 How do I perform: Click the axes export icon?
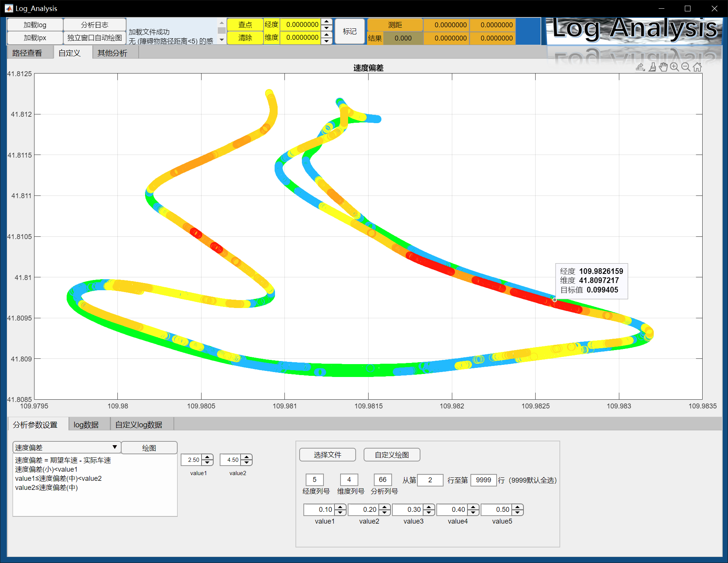(640, 67)
